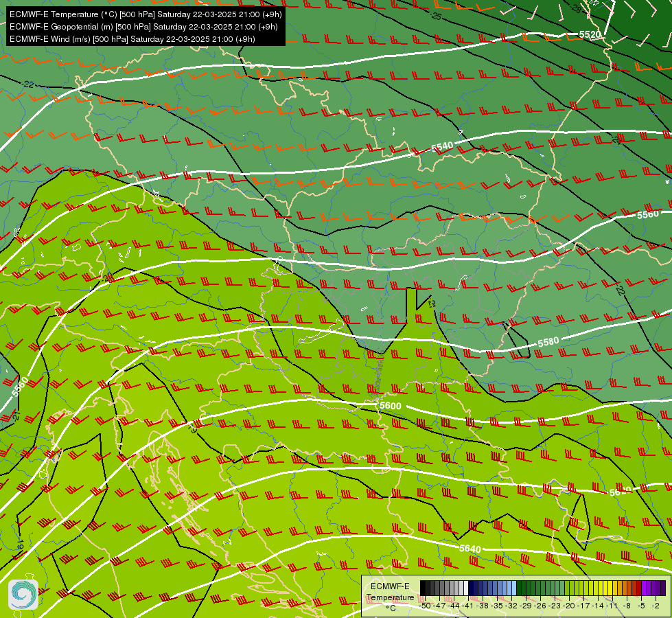The height and width of the screenshot is (618, 672).
Task: Click the -28 isotherm label
Action: 577,8
